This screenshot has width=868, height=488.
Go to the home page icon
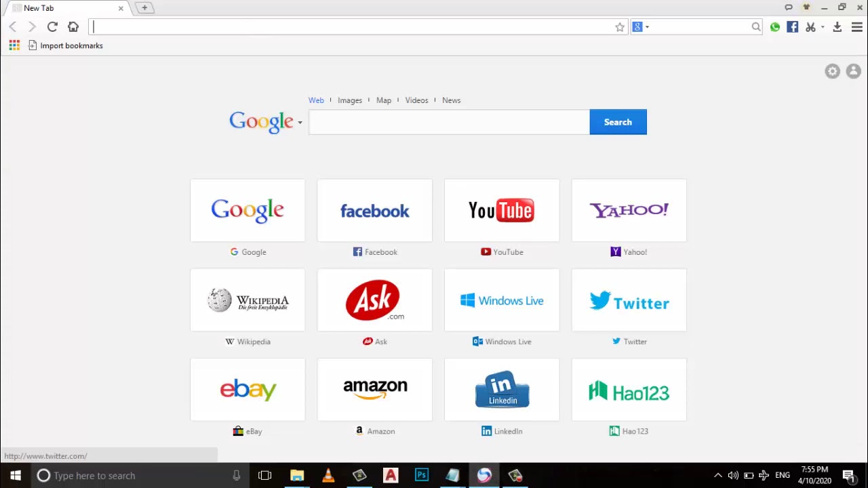[x=73, y=26]
